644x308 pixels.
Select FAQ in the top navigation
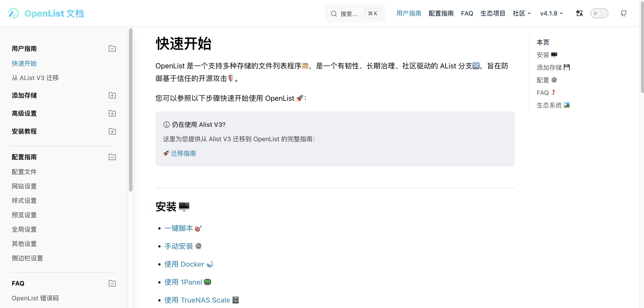tap(467, 13)
